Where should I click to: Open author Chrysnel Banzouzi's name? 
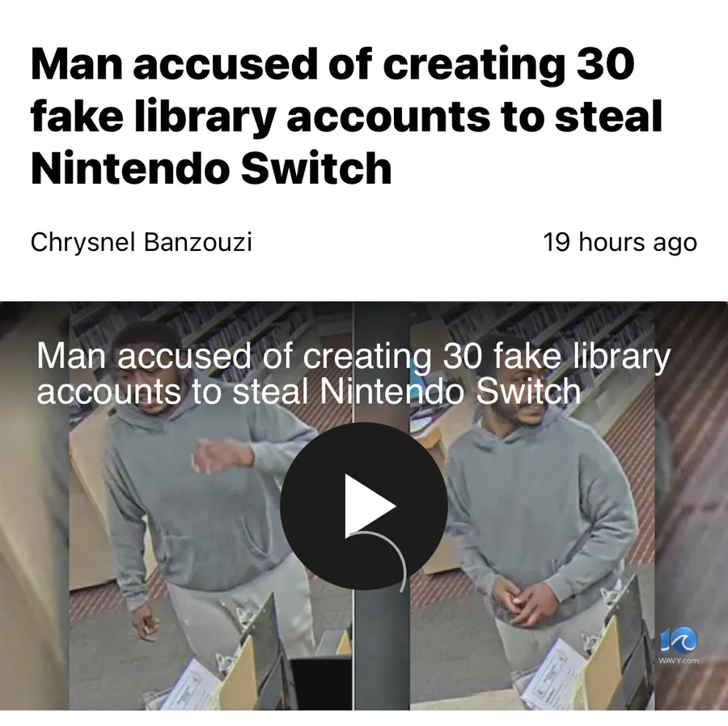[141, 242]
